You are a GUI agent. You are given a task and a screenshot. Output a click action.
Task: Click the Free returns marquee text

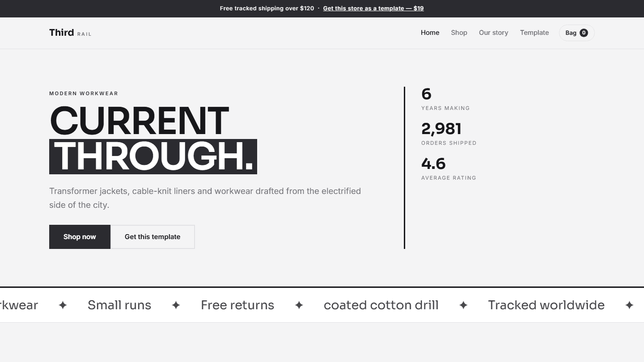coord(237,305)
